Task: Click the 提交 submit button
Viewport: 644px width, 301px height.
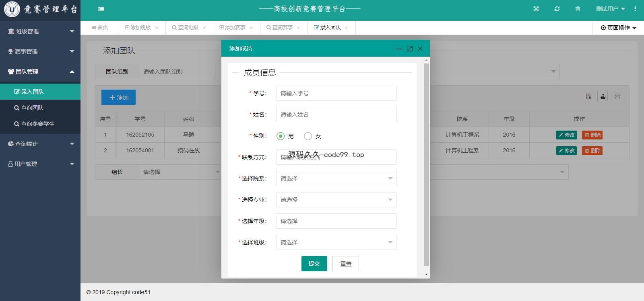Action: 314,264
